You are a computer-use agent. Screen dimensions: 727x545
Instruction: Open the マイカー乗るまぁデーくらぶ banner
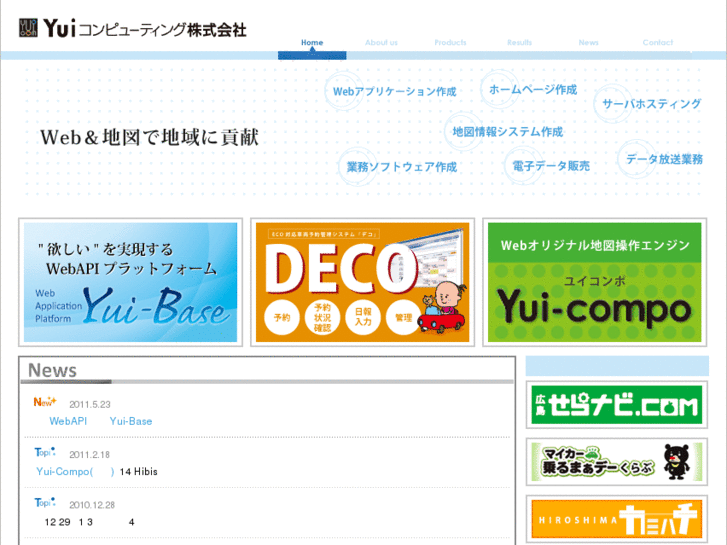click(x=617, y=462)
